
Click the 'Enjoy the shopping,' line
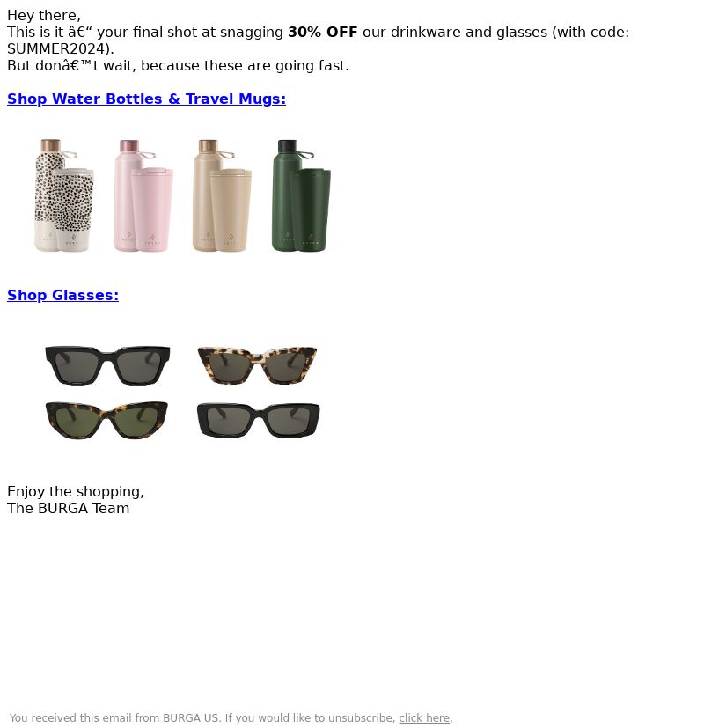(76, 492)
